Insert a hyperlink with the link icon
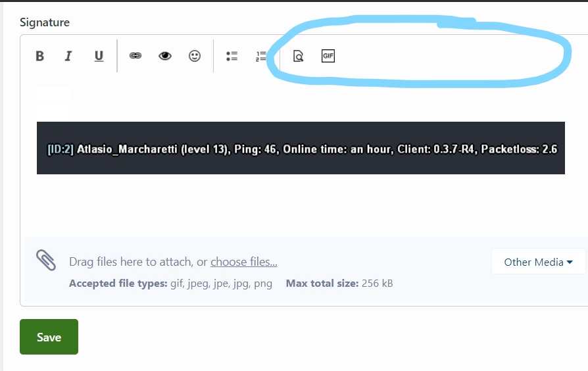588x371 pixels. [x=135, y=56]
